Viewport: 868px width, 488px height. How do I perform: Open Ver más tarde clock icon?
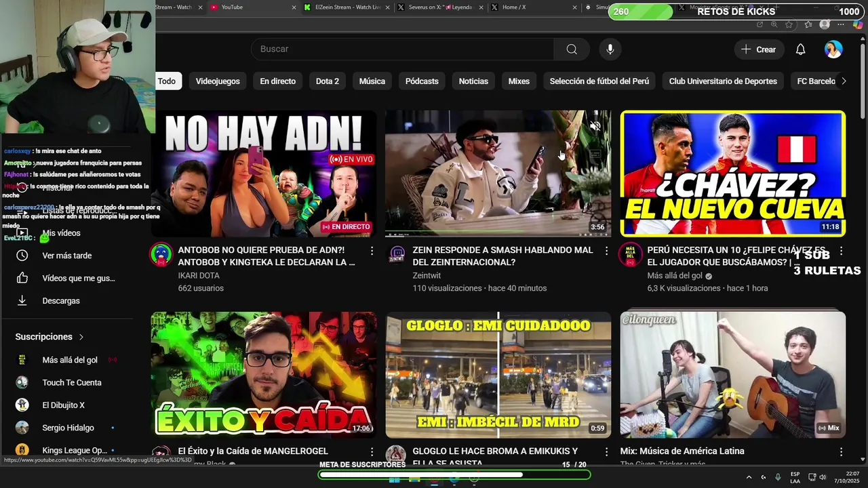[x=22, y=256]
